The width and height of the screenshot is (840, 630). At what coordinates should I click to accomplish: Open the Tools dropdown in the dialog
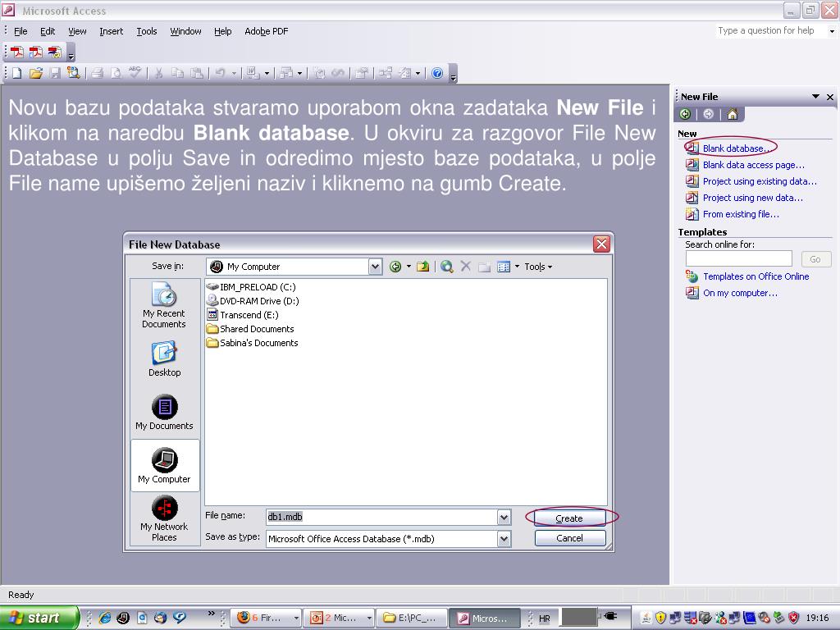(x=538, y=267)
